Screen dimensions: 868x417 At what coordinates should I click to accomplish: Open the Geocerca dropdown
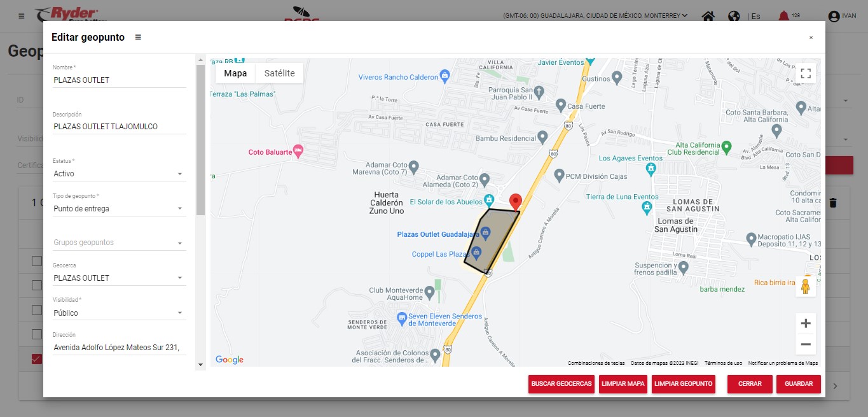pos(120,278)
